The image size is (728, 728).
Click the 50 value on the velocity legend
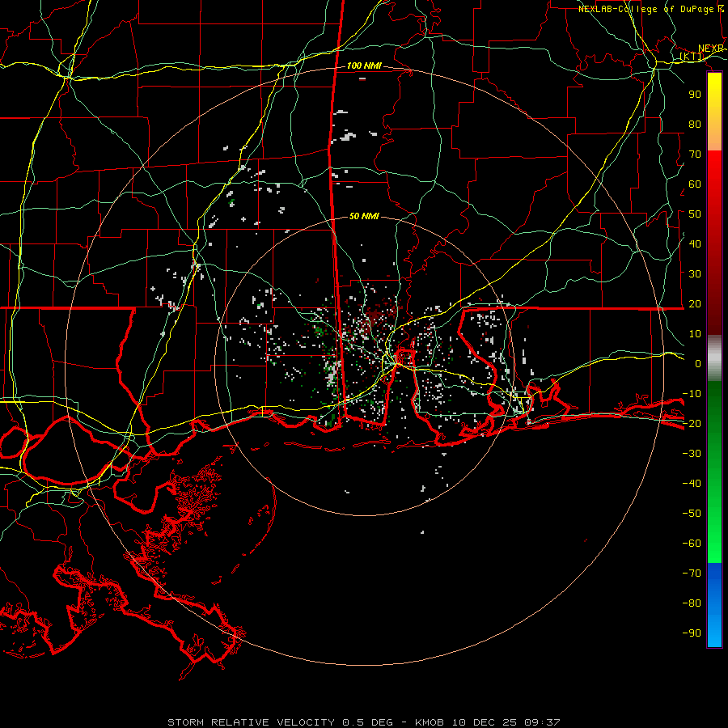(x=695, y=214)
